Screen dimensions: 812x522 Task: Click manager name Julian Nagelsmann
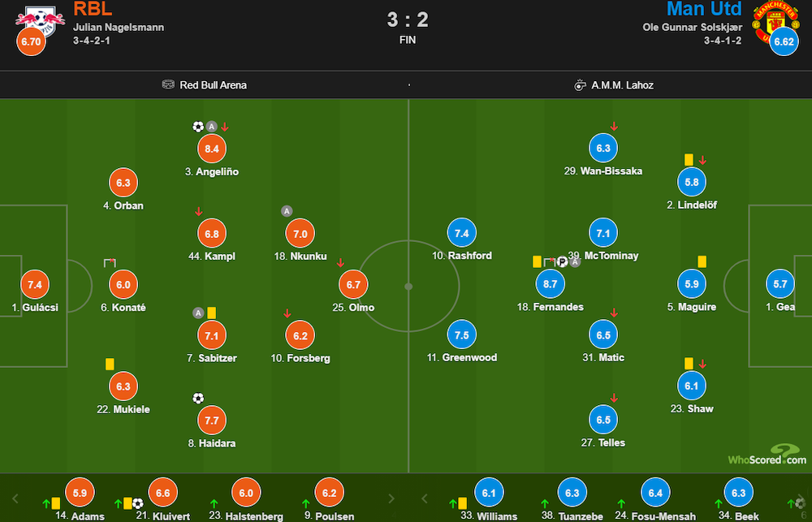[x=118, y=27]
